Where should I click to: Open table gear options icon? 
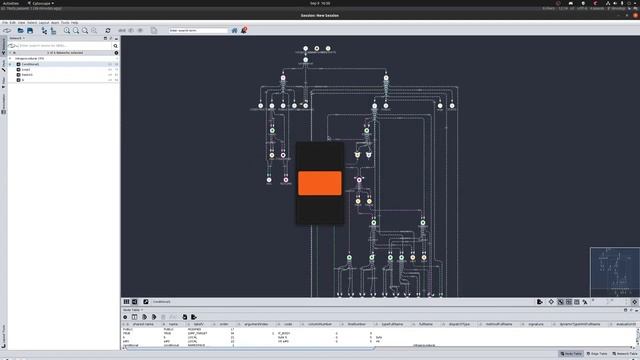coord(125,317)
